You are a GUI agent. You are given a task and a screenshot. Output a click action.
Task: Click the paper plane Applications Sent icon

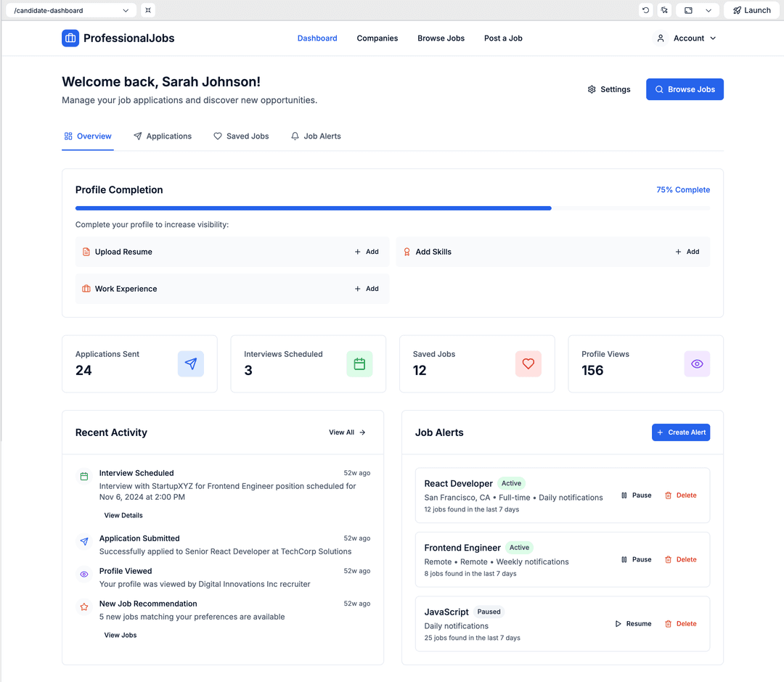191,364
